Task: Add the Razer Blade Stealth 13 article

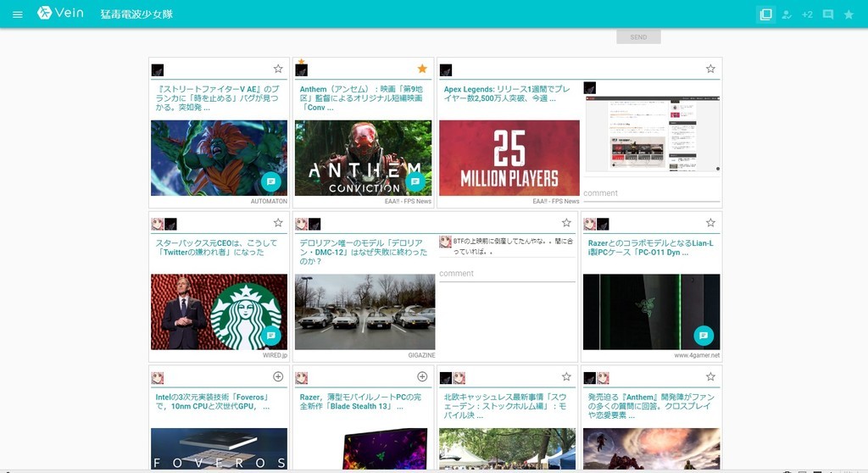Action: (422, 376)
